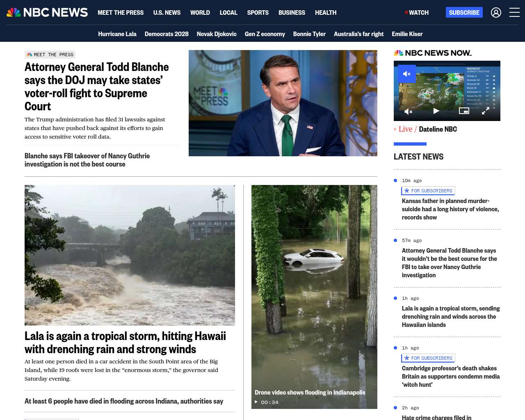
Task: Open headline about DOJ voter-roll fight
Action: 97,87
